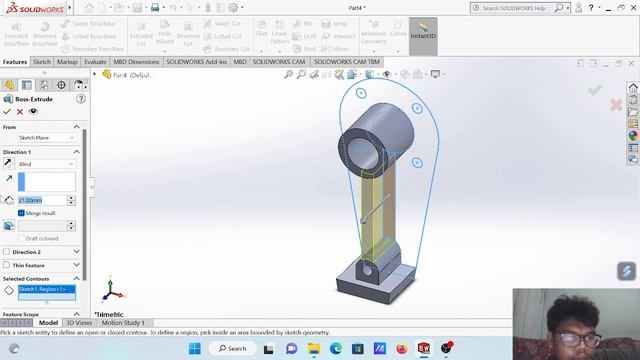Viewport: 640px width, 360px height.
Task: Open the MBD Dimensions tab
Action: (136, 62)
